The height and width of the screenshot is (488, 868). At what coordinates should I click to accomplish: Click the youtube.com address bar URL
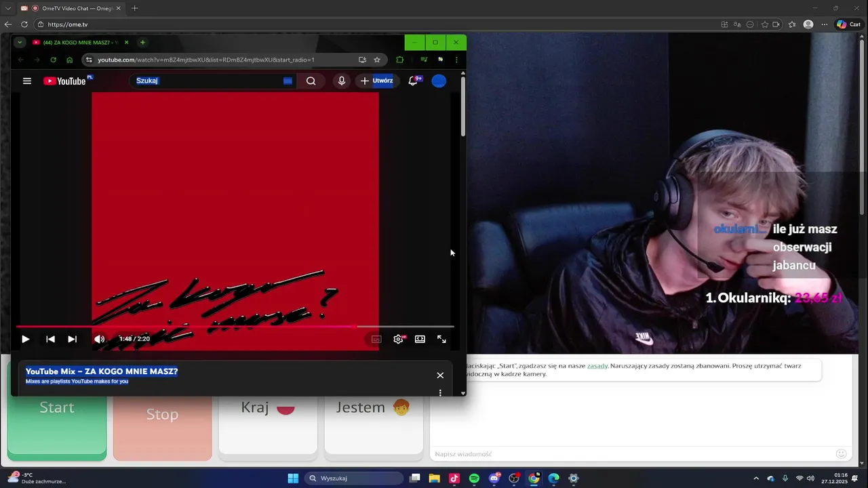[x=205, y=60]
